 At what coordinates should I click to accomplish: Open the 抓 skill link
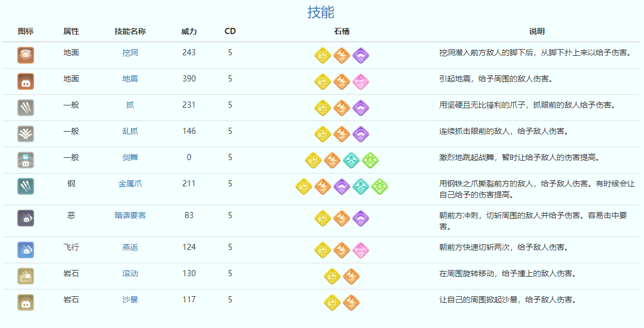click(x=130, y=105)
